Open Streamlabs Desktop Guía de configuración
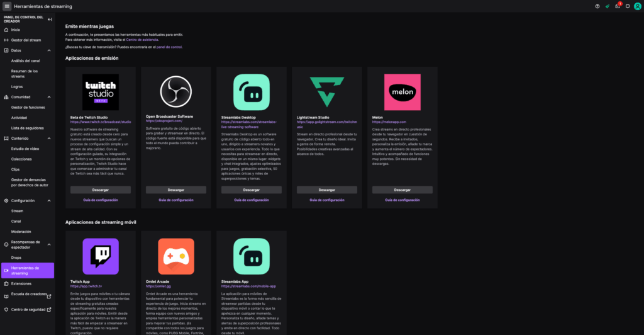This screenshot has width=644, height=335. point(252,200)
